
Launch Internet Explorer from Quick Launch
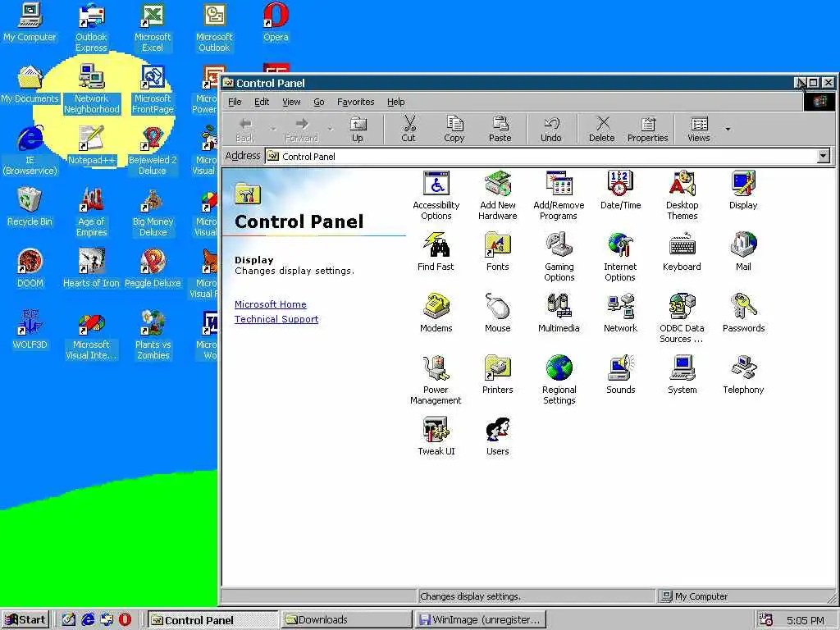pos(87,619)
